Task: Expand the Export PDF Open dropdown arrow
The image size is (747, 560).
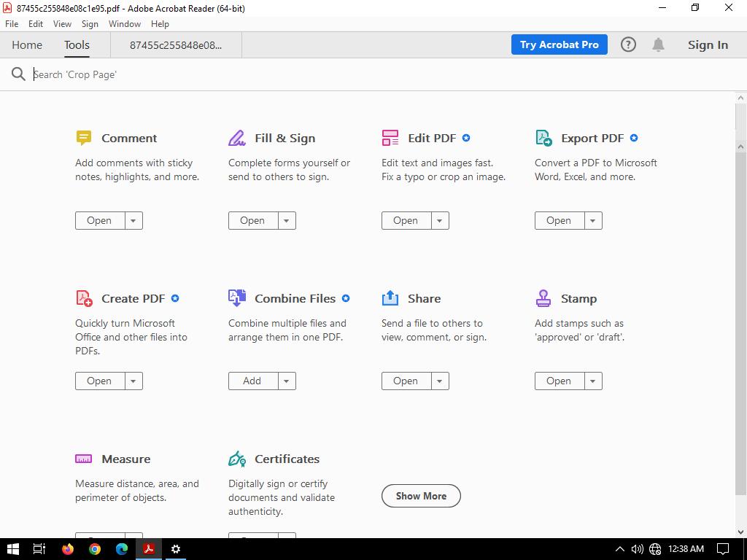Action: [593, 220]
